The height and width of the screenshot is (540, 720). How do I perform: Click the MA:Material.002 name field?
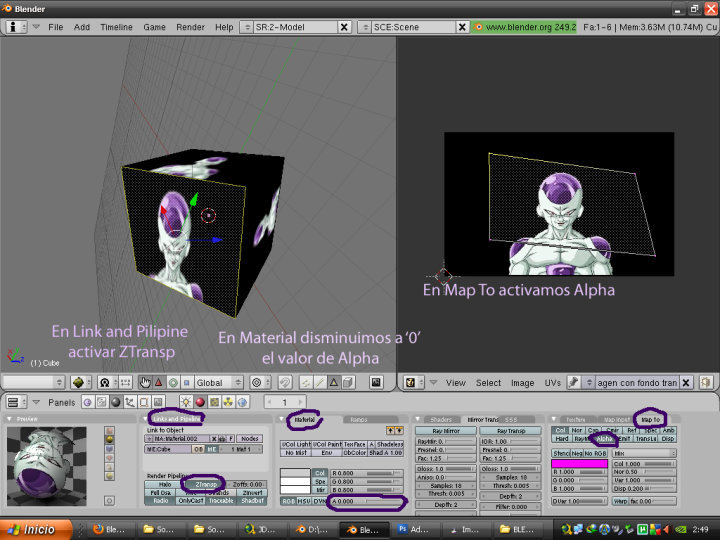tap(180, 439)
